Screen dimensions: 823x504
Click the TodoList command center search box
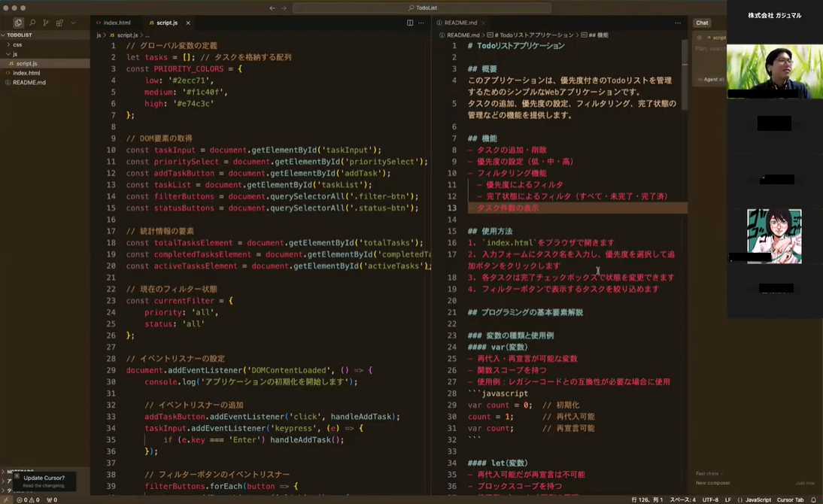click(x=422, y=8)
